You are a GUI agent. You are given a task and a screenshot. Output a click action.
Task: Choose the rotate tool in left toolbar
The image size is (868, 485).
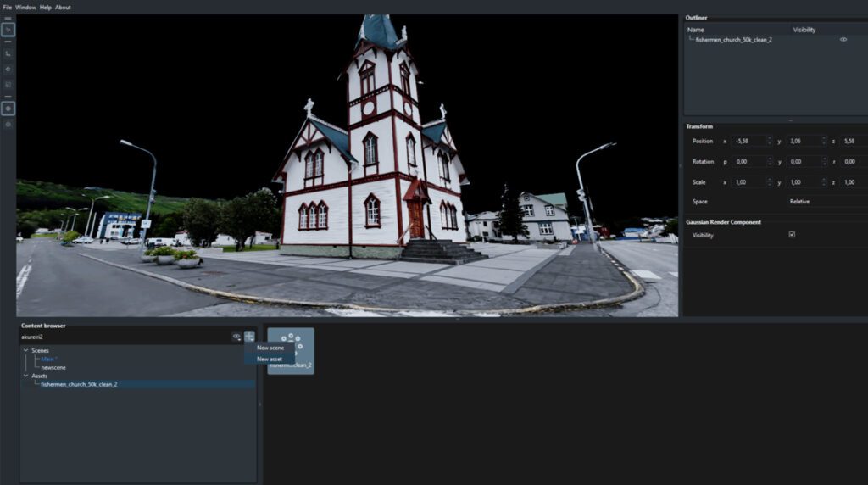[x=8, y=69]
